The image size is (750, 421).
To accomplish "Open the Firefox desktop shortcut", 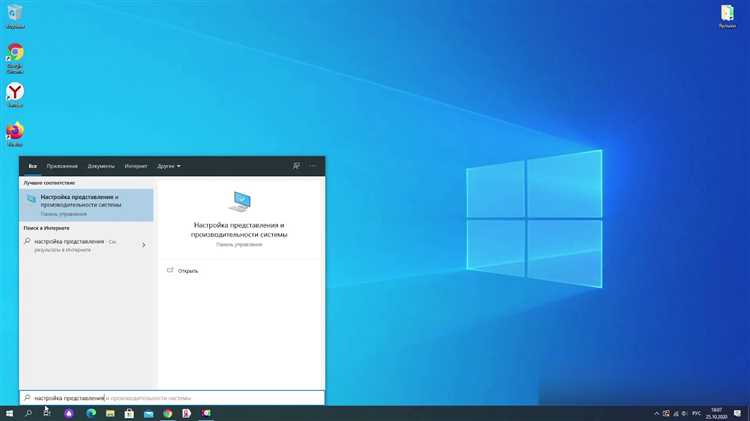I will [15, 133].
